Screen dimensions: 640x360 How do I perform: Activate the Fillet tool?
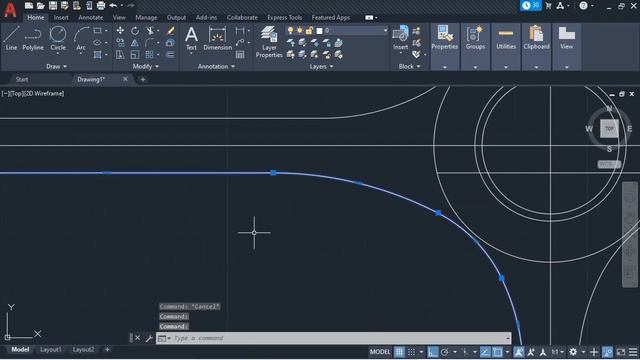coord(150,42)
